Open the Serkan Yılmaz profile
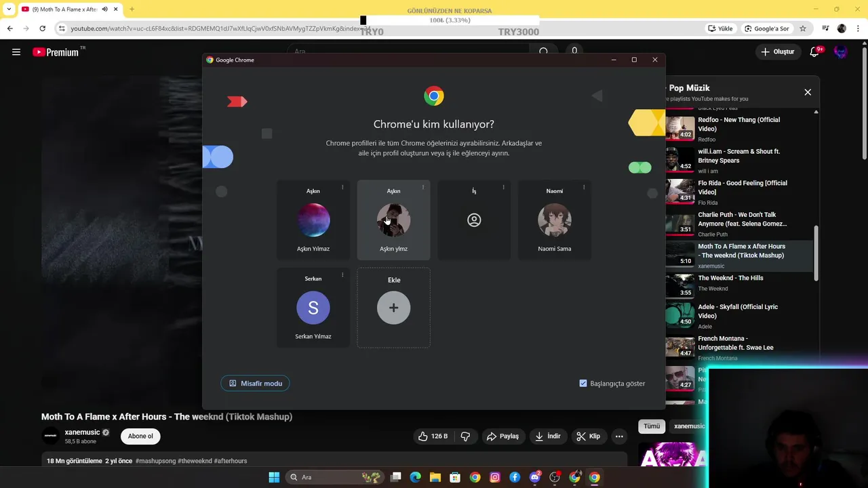The width and height of the screenshot is (868, 488). 313,308
